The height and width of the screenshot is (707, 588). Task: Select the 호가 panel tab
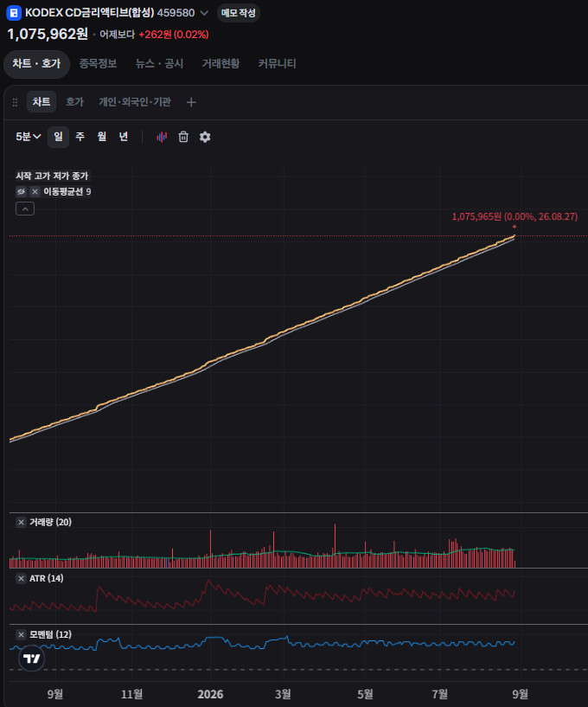tap(74, 102)
